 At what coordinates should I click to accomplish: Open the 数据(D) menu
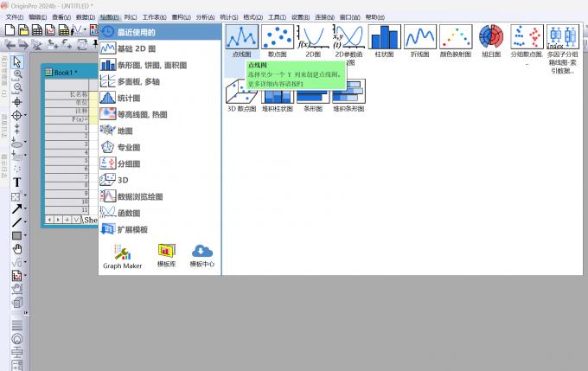pos(86,17)
